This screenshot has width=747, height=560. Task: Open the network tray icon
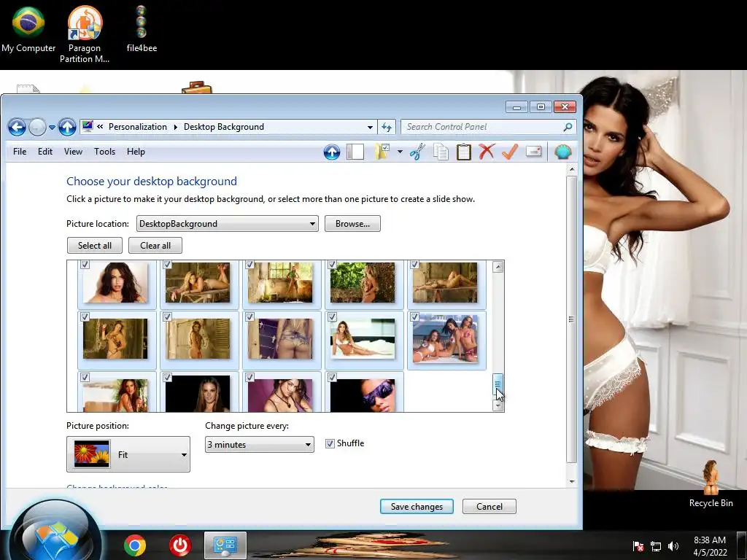(x=656, y=546)
